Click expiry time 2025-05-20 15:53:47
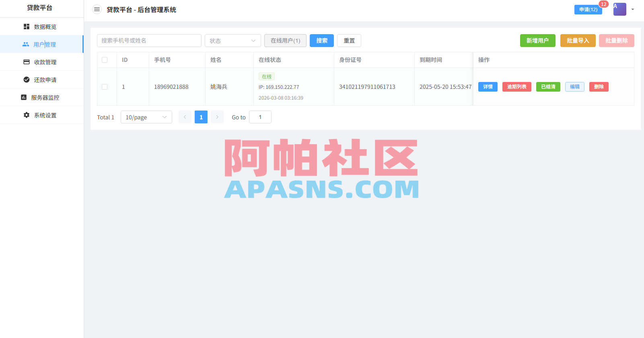The height and width of the screenshot is (338, 644). pyautogui.click(x=445, y=87)
